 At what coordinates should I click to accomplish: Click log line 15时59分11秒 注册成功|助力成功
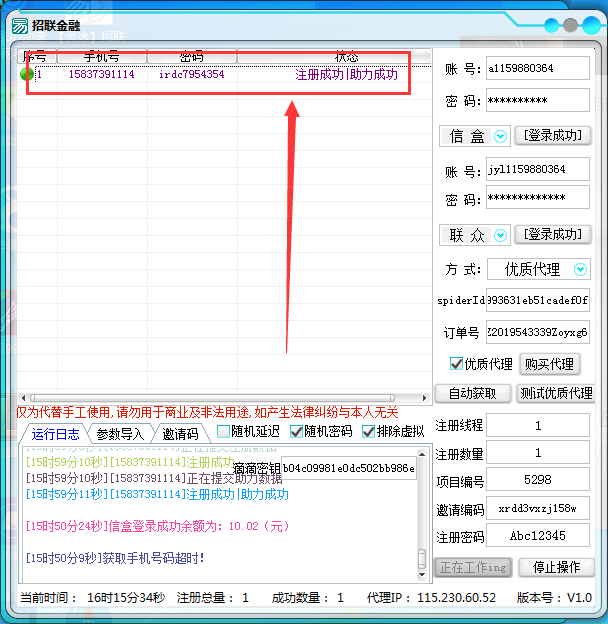coord(157,495)
